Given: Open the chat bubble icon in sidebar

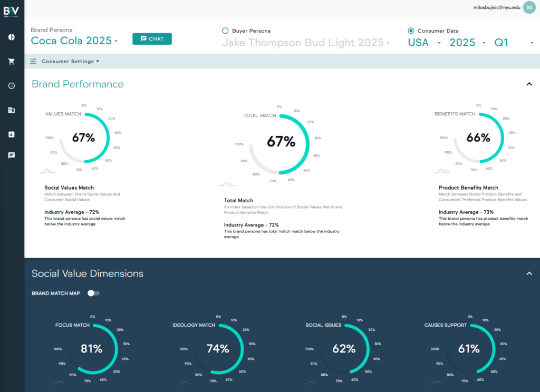Looking at the screenshot, I should [x=12, y=155].
